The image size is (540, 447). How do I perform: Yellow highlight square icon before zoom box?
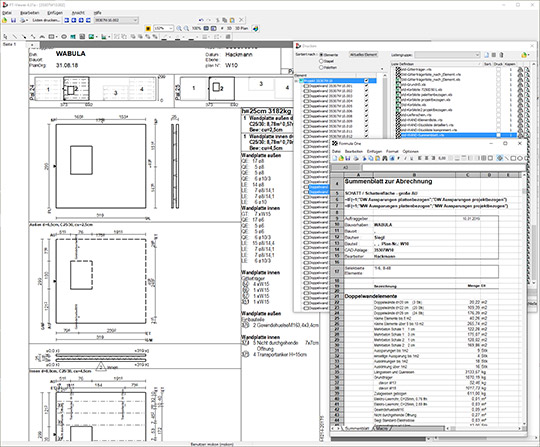click(148, 29)
